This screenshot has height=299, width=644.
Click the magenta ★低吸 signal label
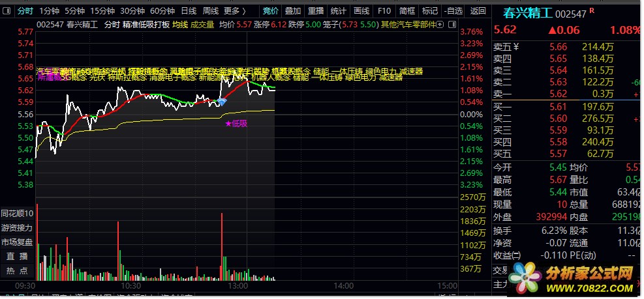(236, 124)
